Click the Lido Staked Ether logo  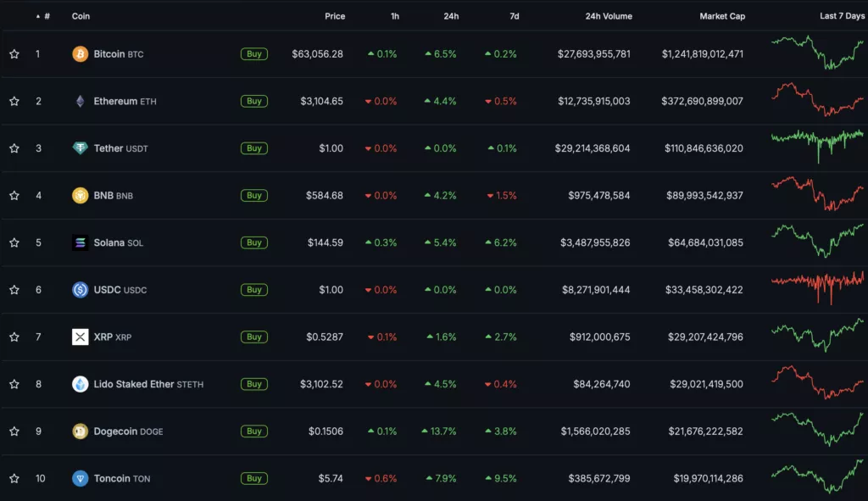point(81,384)
